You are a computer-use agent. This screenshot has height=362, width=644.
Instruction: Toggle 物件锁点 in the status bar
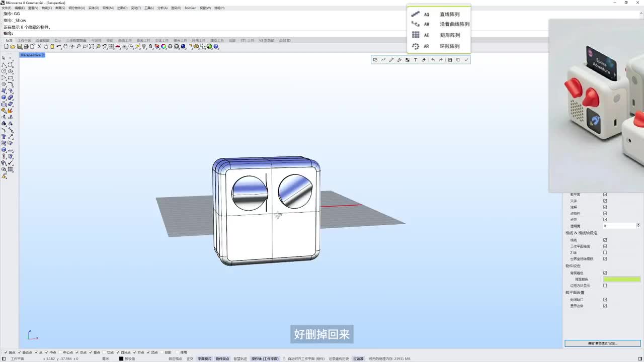pyautogui.click(x=222, y=359)
